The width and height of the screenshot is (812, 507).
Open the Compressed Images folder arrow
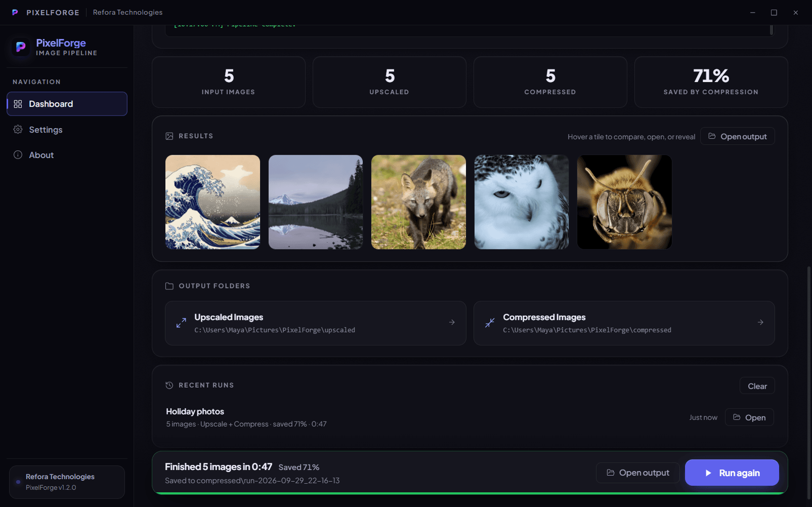click(760, 322)
